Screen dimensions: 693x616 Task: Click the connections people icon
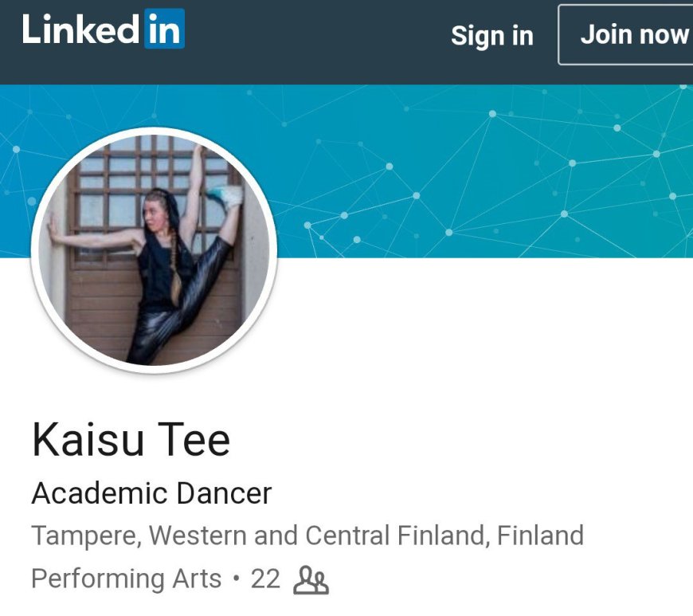tap(311, 580)
